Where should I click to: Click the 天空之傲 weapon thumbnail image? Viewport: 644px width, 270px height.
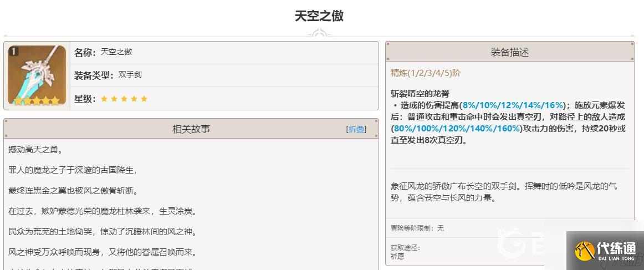coord(37,75)
